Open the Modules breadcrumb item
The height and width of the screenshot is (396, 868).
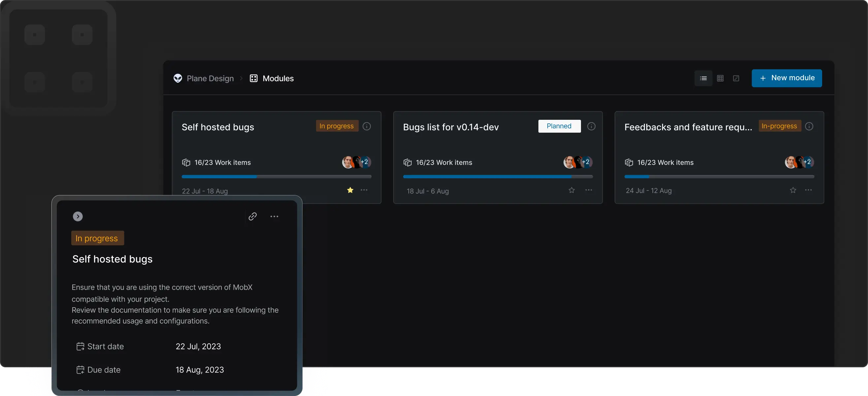(x=278, y=78)
